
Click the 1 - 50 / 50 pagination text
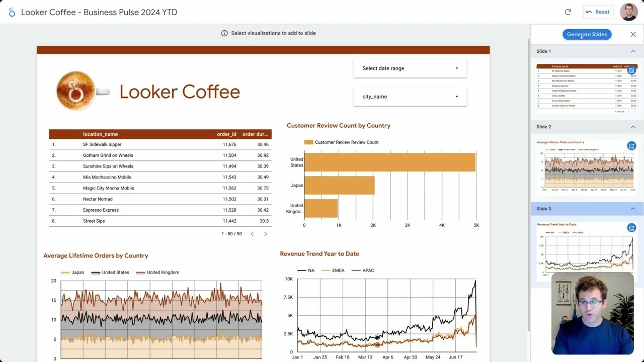click(231, 234)
